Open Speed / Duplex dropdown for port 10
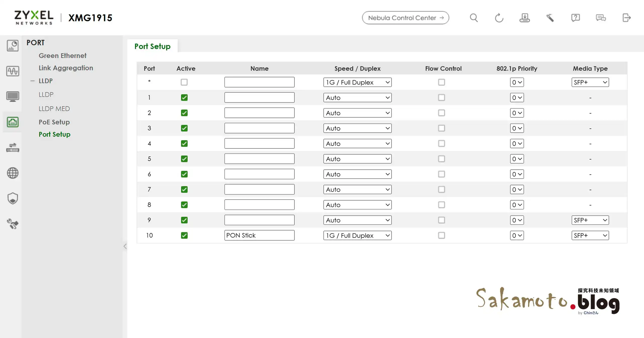 [357, 235]
